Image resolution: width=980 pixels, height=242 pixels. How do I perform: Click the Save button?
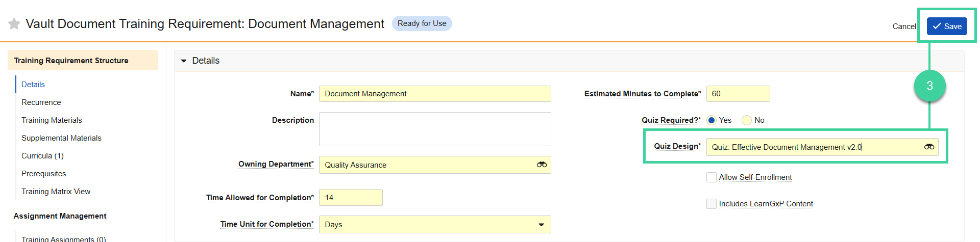pos(947,26)
